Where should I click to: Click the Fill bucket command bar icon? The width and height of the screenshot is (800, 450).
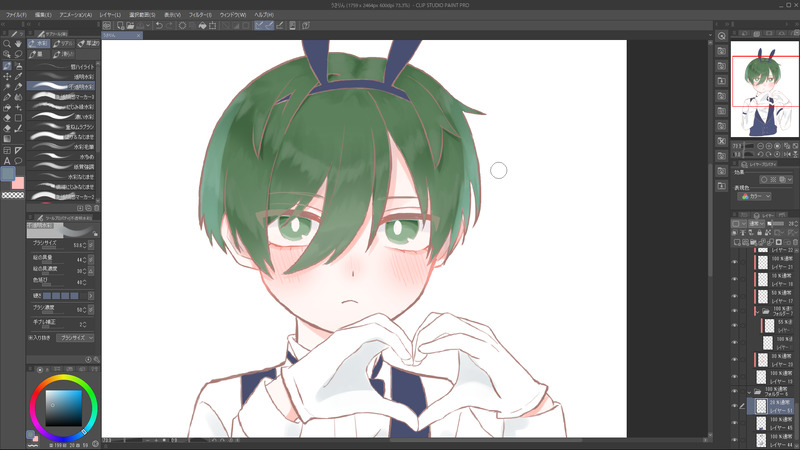203,25
